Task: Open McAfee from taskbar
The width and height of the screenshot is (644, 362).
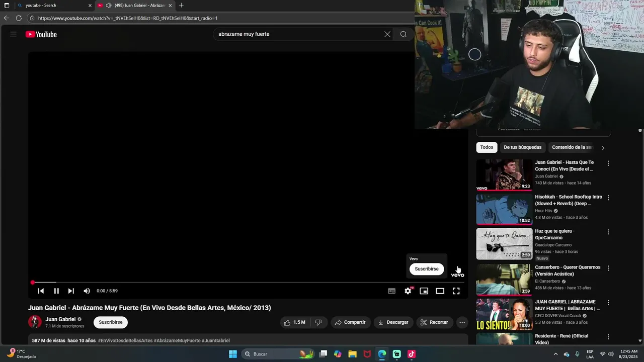Action: pyautogui.click(x=367, y=354)
